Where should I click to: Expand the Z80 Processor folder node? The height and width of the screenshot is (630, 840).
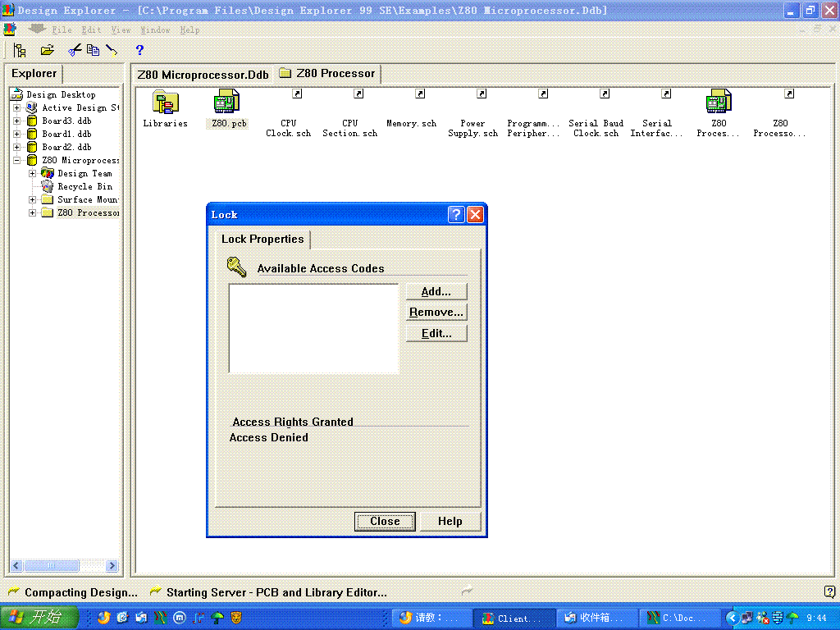[x=32, y=212]
